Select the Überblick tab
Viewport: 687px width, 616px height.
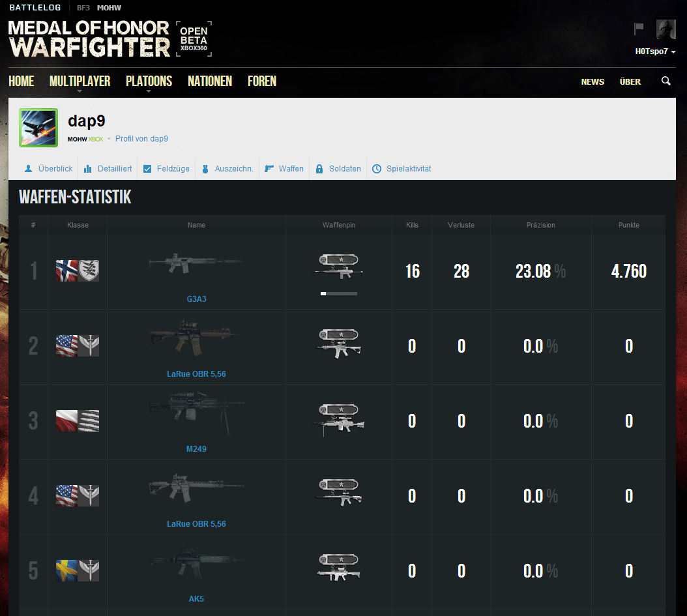point(49,169)
